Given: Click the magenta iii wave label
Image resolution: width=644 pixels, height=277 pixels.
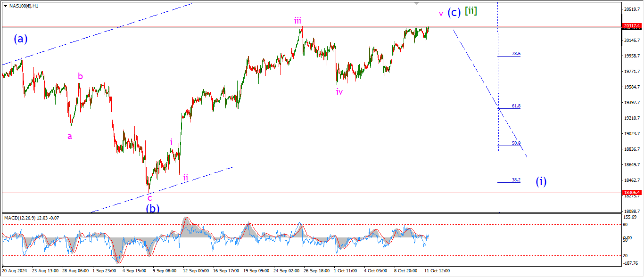Looking at the screenshot, I should coord(298,20).
